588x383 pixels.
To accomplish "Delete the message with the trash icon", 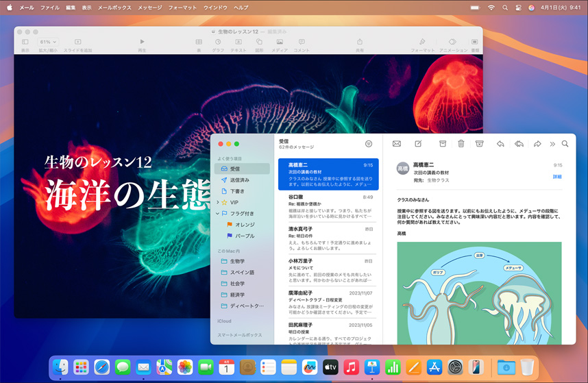I will (x=461, y=144).
